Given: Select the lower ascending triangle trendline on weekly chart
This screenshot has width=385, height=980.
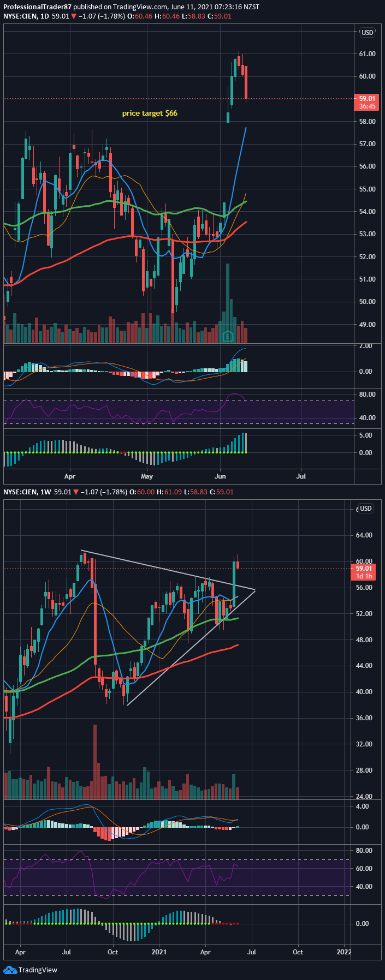Looking at the screenshot, I should pos(191,648).
